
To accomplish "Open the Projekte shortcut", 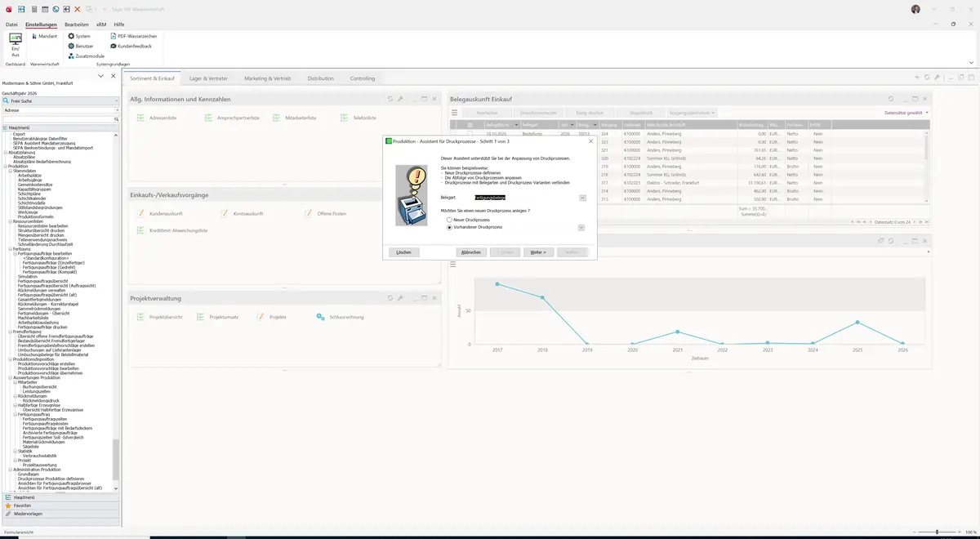I will (272, 317).
